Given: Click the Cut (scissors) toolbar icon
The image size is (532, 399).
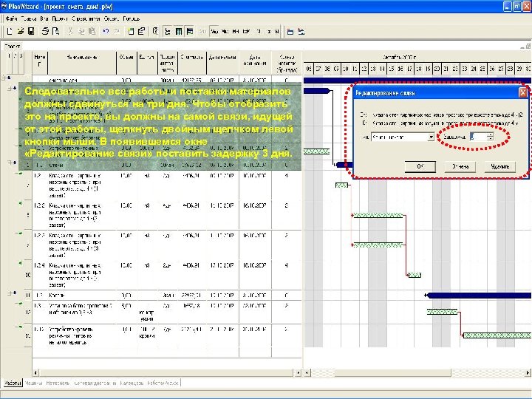Looking at the screenshot, I should point(71,31).
